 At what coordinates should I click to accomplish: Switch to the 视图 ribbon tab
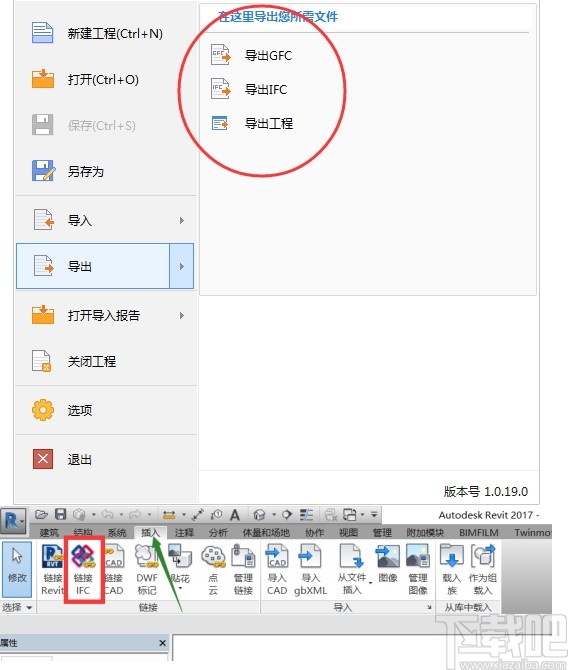pyautogui.click(x=348, y=532)
